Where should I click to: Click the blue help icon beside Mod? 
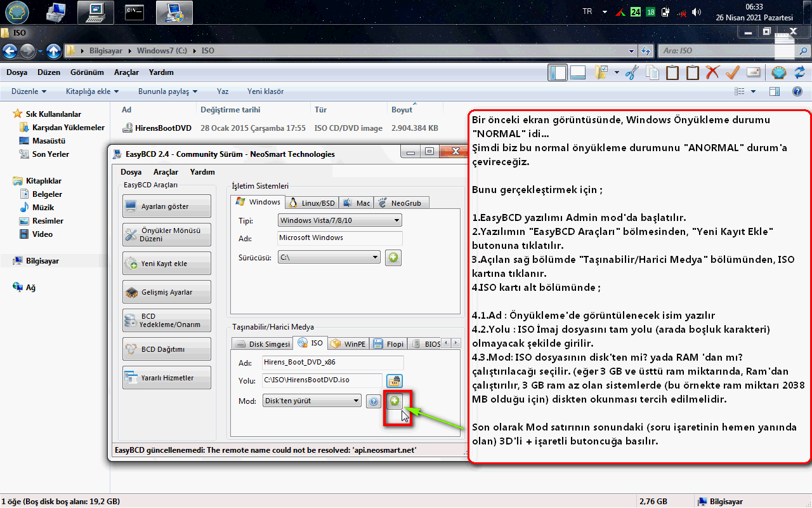coord(374,401)
